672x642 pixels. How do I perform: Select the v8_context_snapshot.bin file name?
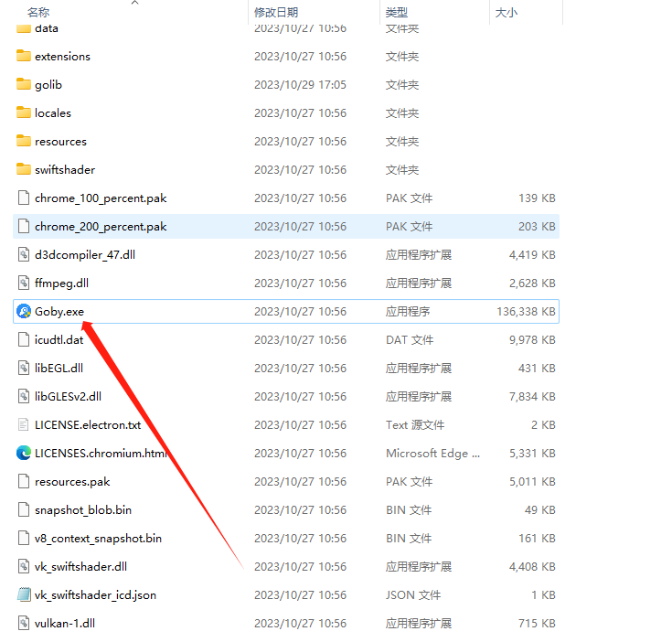(x=98, y=539)
